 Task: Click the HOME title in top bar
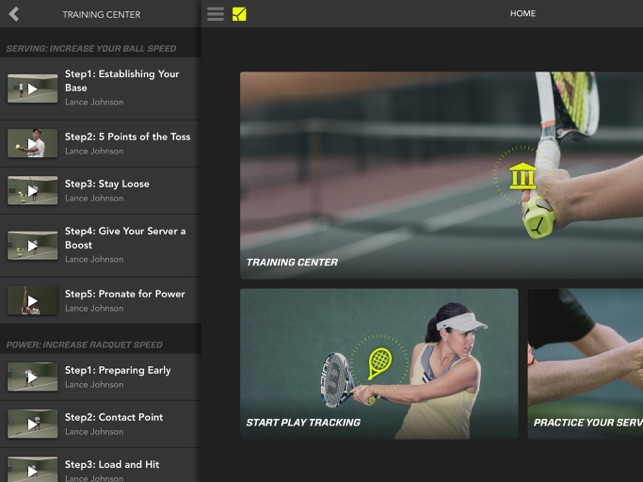[522, 14]
